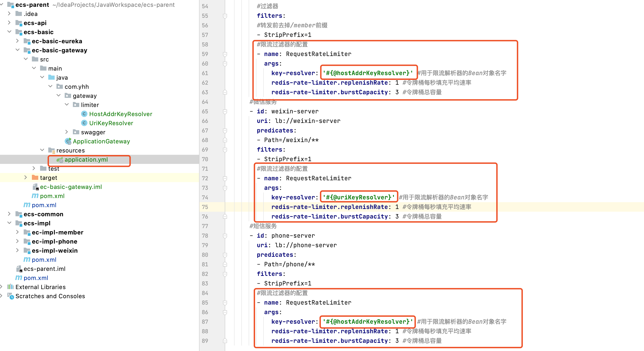
Task: Expand the swagger package
Action: tap(66, 132)
